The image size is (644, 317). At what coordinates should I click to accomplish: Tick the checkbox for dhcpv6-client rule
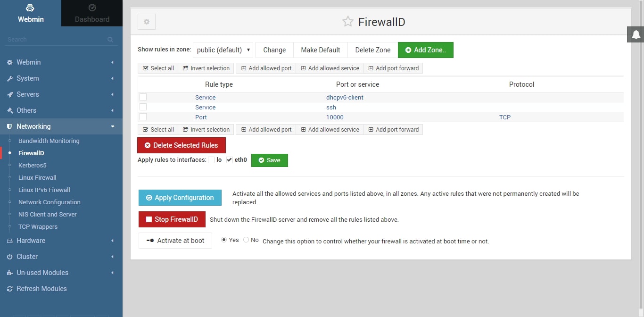(143, 97)
